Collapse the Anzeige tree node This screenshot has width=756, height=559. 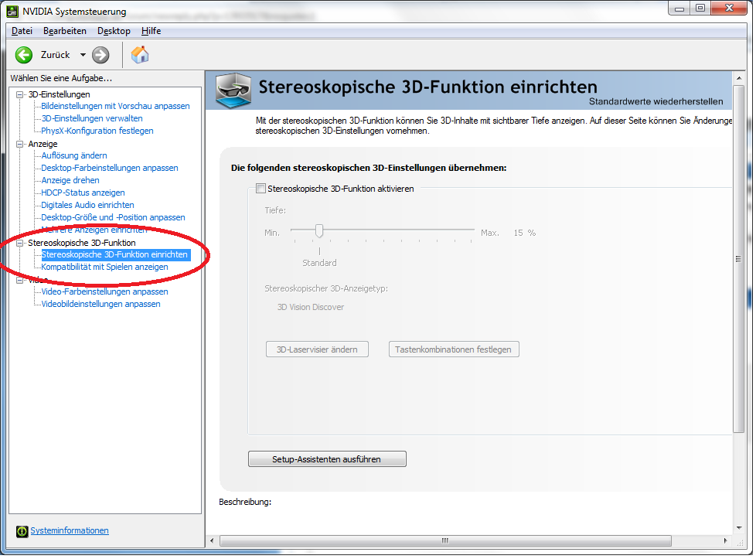click(20, 145)
